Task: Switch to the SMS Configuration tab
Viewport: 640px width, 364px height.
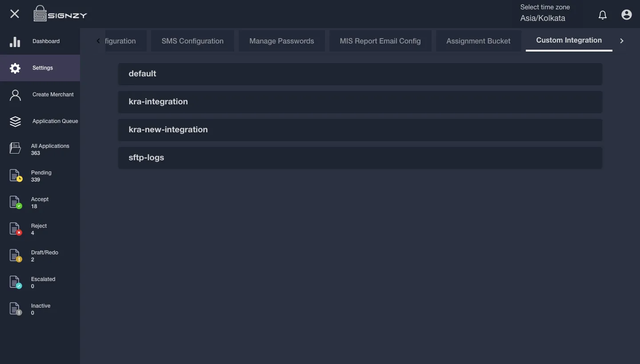Action: pos(192,41)
